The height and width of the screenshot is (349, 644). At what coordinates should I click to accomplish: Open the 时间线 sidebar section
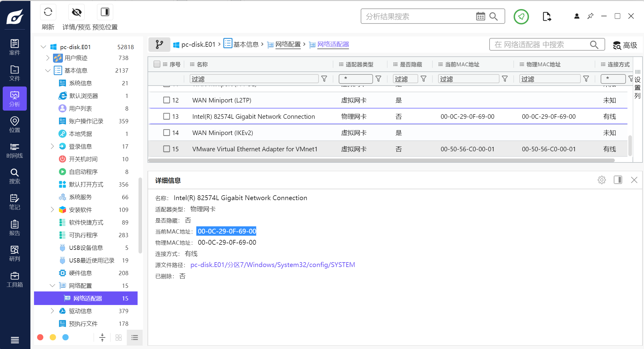[x=14, y=151]
